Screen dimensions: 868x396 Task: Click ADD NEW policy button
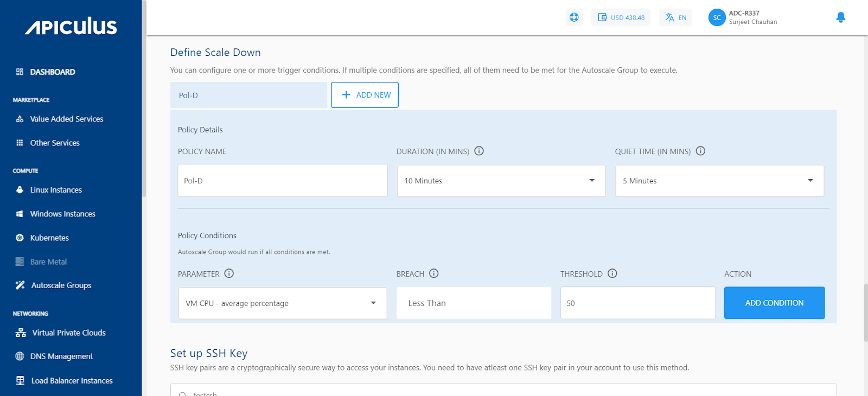pyautogui.click(x=365, y=95)
